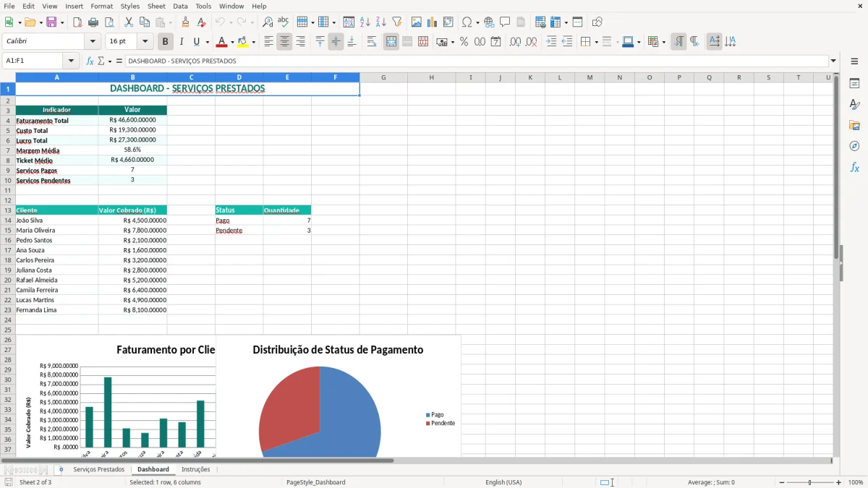This screenshot has height=488, width=868.
Task: Run the Spelling check icon
Action: click(x=283, y=22)
